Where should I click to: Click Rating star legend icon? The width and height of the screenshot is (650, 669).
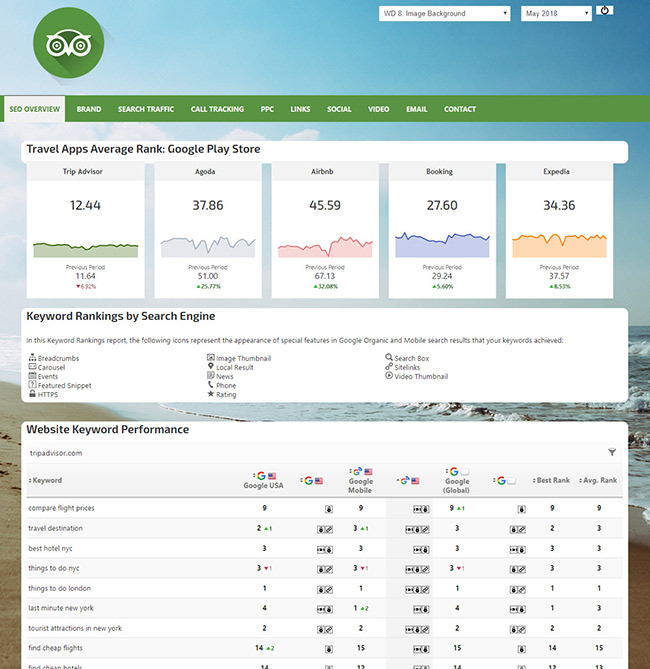(210, 393)
